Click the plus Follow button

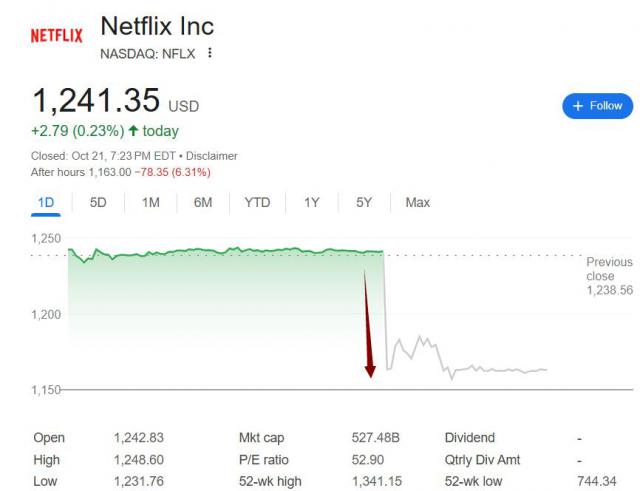(x=597, y=105)
